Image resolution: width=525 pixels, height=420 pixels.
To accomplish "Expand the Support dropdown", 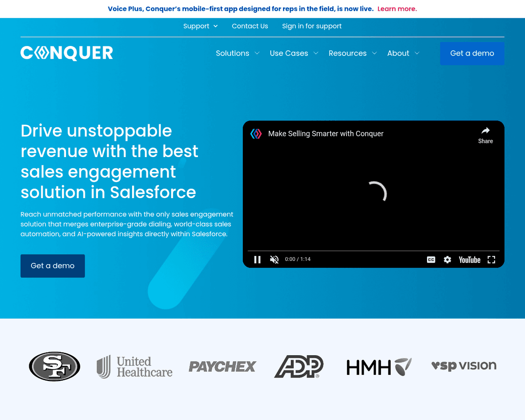I will [x=200, y=26].
